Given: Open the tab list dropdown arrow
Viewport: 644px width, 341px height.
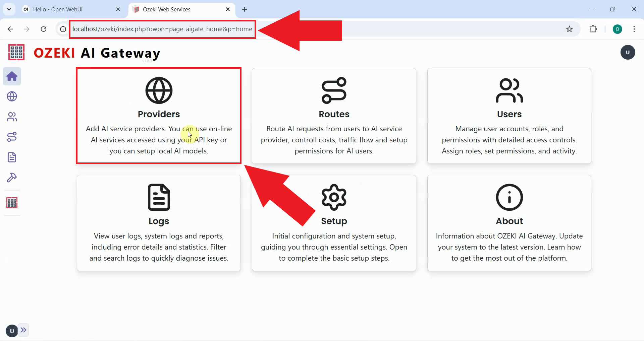Looking at the screenshot, I should 9,9.
